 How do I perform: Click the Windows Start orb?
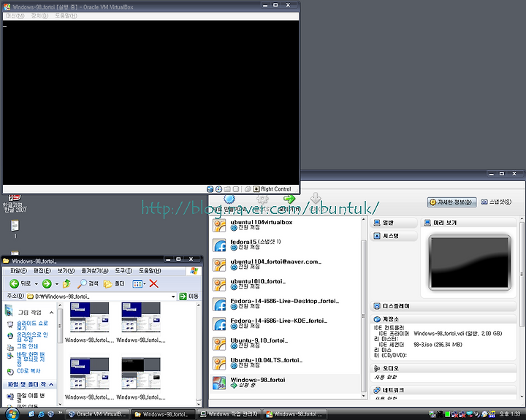click(12, 414)
